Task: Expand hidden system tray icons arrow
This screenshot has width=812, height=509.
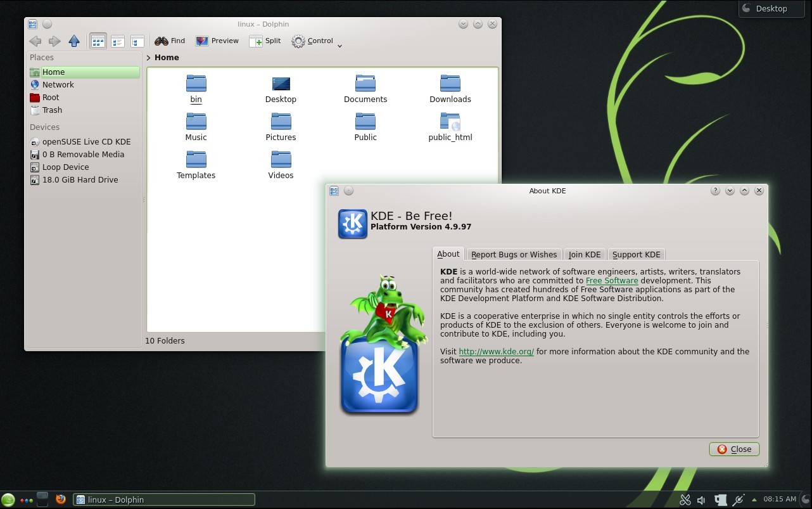Action: (754, 500)
